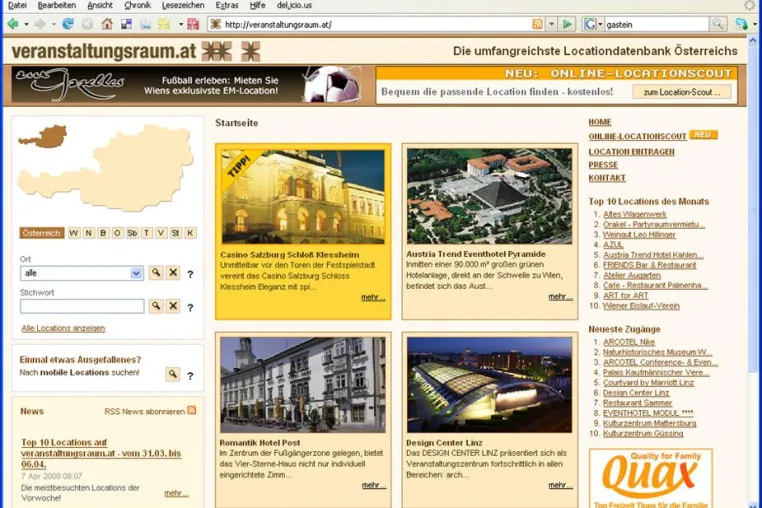Screen dimensions: 762x508
Task: Select the W region filter button
Action: click(x=74, y=233)
